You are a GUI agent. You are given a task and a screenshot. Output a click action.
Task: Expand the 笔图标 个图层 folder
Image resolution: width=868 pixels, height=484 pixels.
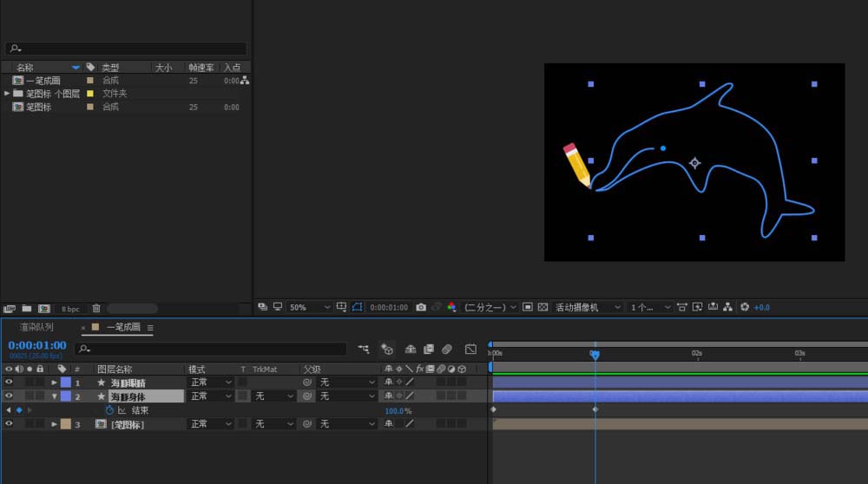tap(7, 94)
